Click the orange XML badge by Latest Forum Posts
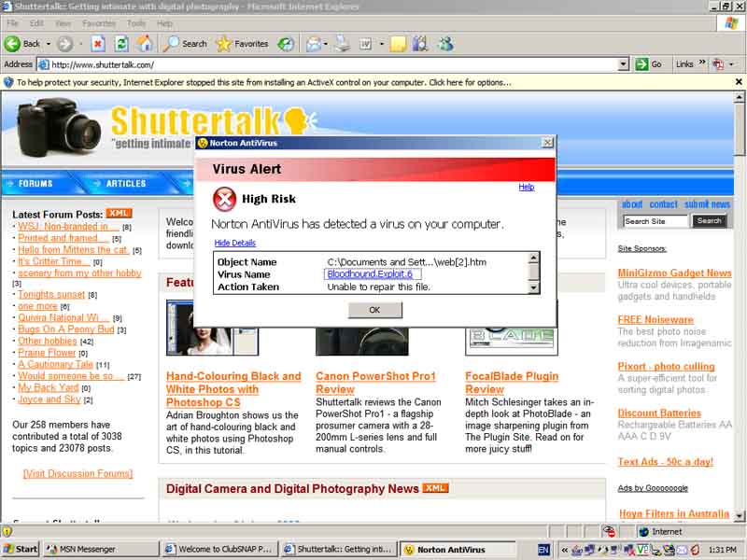747x560 pixels. (119, 214)
